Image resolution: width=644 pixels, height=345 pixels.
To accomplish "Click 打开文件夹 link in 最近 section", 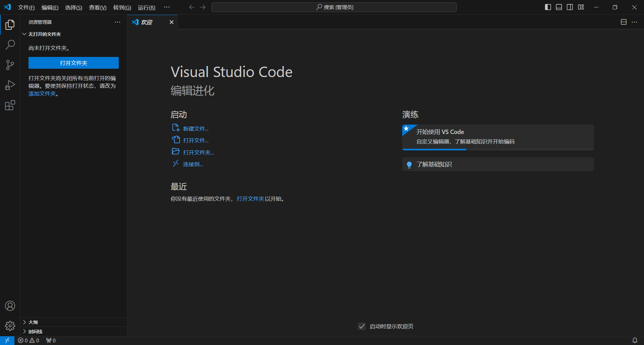I will pyautogui.click(x=251, y=199).
